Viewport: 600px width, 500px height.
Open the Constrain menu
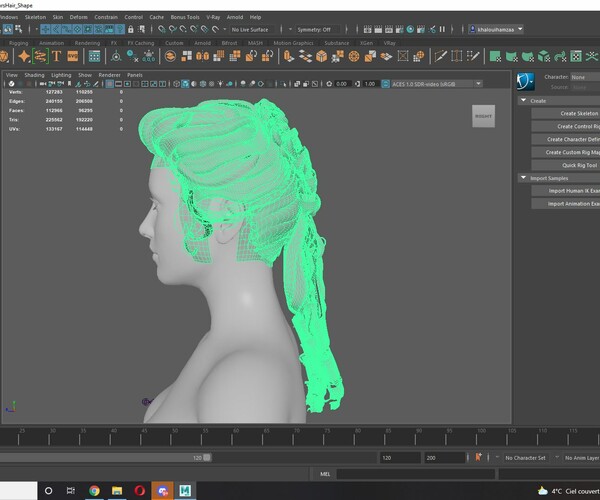[106, 17]
